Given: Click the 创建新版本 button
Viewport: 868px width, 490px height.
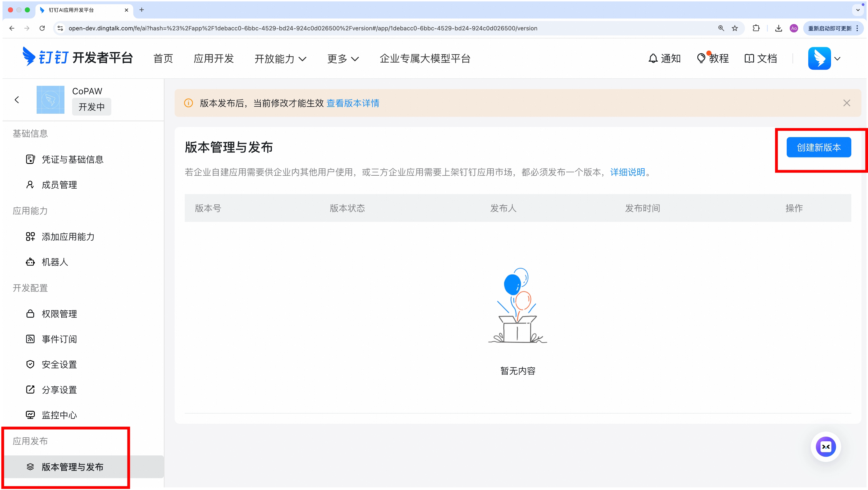Looking at the screenshot, I should (819, 147).
